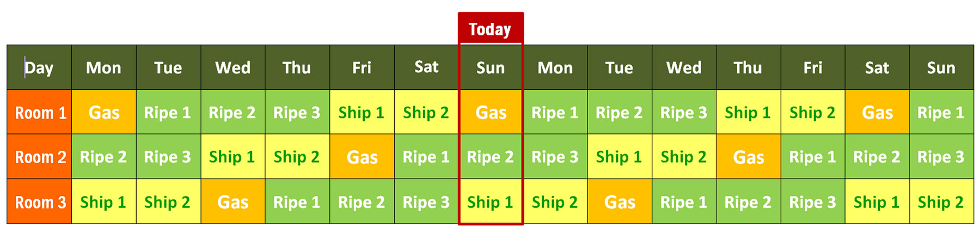
Task: Select today's Gas cell in Room 1
Action: tap(491, 113)
